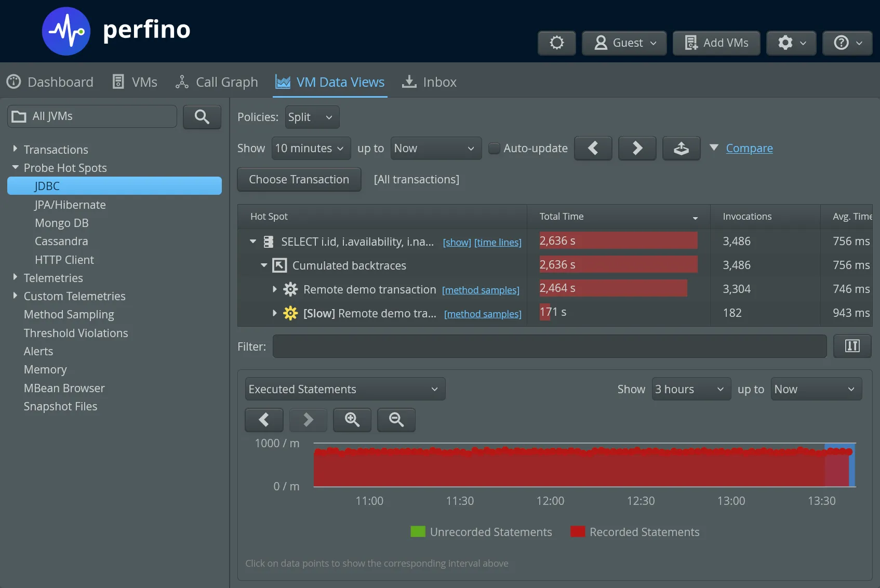The width and height of the screenshot is (880, 588).
Task: Open method samples for Remote demo transaction
Action: pyautogui.click(x=481, y=290)
